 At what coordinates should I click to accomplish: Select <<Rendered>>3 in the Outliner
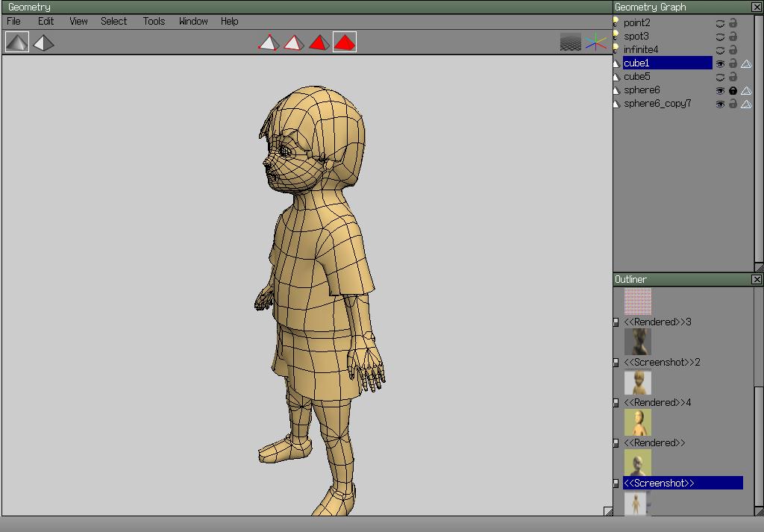point(657,322)
